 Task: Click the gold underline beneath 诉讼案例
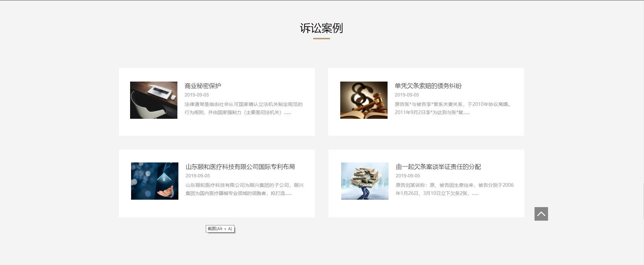click(x=321, y=39)
